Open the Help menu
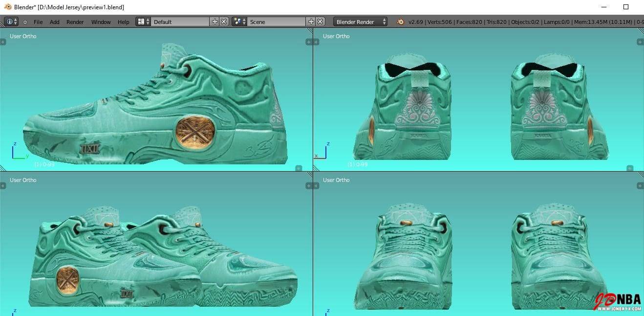Image resolution: width=644 pixels, height=316 pixels. [x=124, y=22]
